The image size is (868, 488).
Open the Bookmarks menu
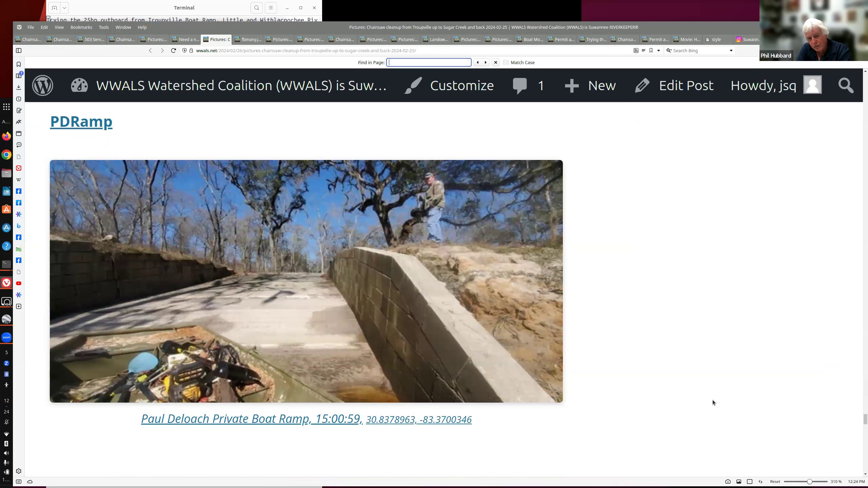(81, 27)
